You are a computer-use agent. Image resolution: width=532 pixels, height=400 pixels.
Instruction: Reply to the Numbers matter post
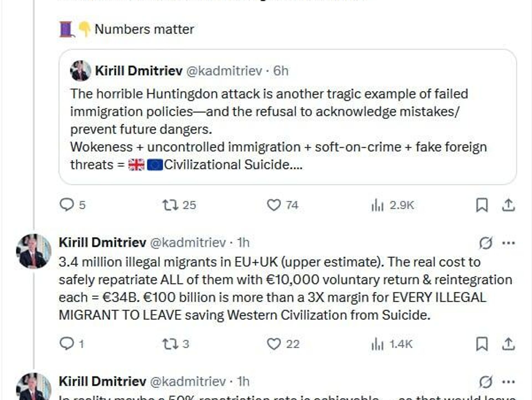[67, 205]
